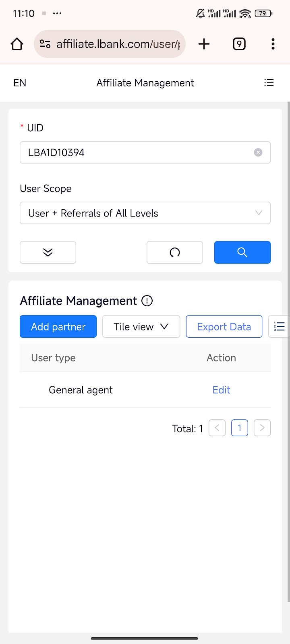Image resolution: width=290 pixels, height=644 pixels.
Task: Click the blue search button
Action: click(242, 252)
